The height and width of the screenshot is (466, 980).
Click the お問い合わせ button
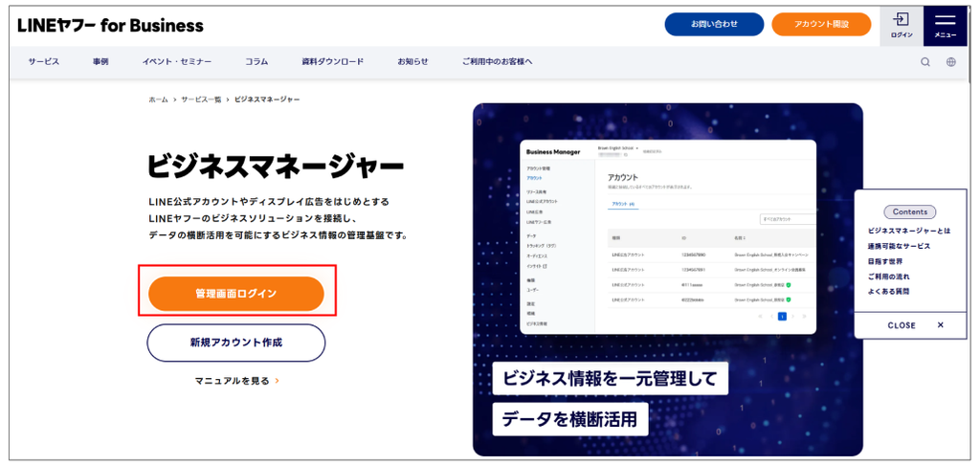(714, 24)
